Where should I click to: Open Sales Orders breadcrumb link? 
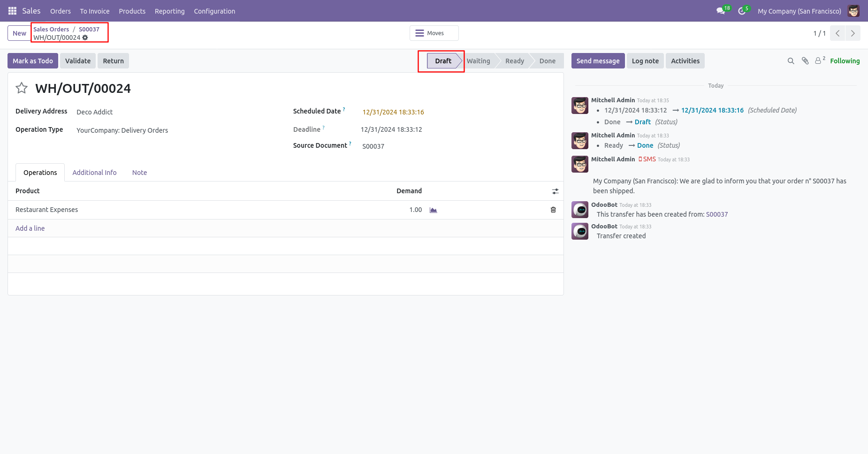(51, 29)
